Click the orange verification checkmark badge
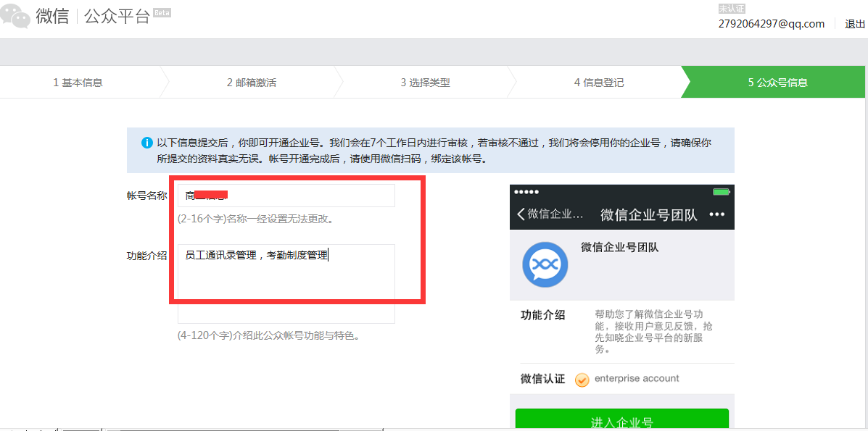The height and width of the screenshot is (431, 868). tap(582, 380)
